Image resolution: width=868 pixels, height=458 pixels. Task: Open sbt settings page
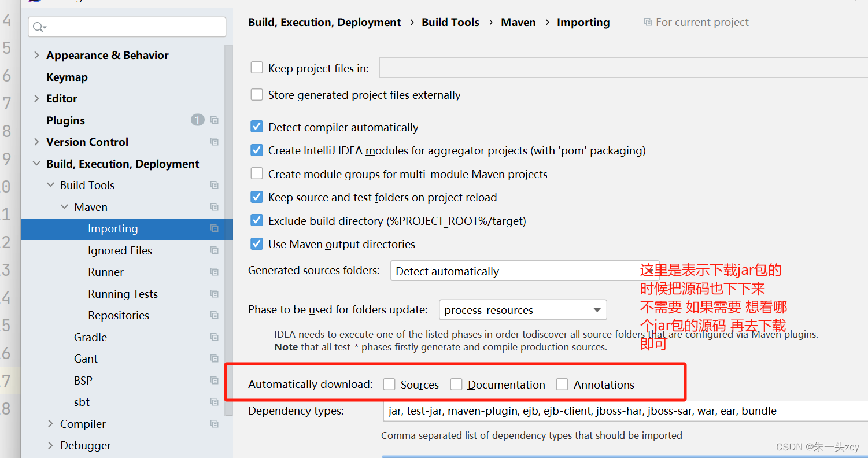82,402
